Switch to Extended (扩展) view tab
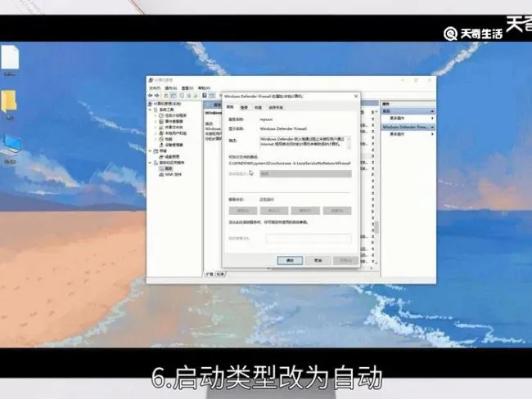Viewport: 532px width, 399px height. coord(210,274)
